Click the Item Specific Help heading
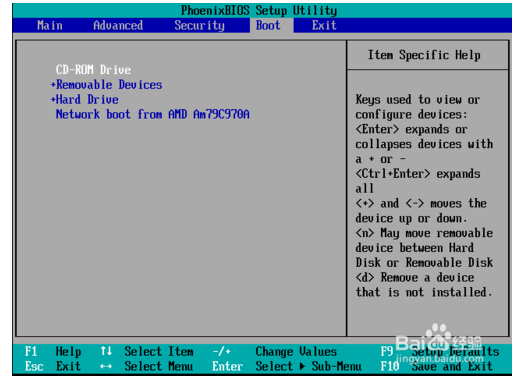The width and height of the screenshot is (530, 376). tap(424, 55)
